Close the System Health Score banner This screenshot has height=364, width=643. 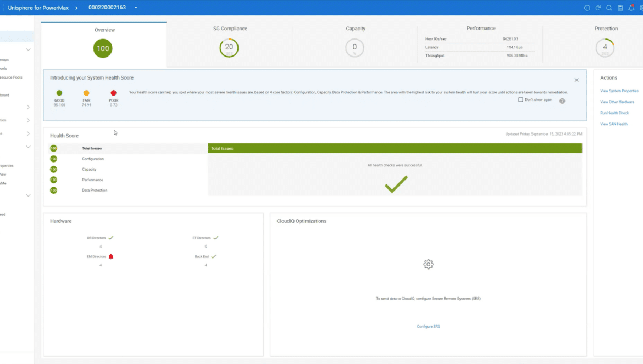(576, 80)
